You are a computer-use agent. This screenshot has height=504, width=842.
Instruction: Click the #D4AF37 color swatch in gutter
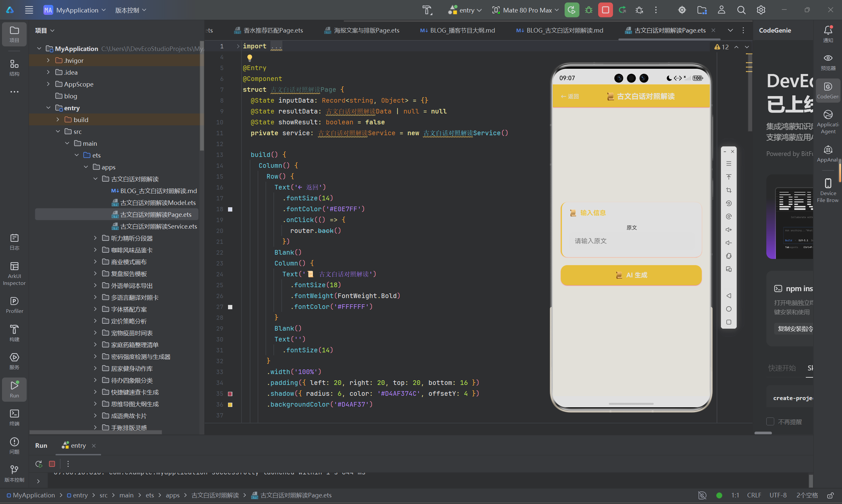[x=230, y=405]
